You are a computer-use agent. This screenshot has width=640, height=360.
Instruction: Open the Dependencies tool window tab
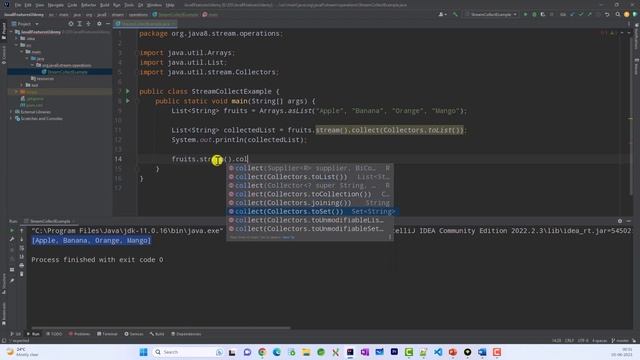point(186,334)
